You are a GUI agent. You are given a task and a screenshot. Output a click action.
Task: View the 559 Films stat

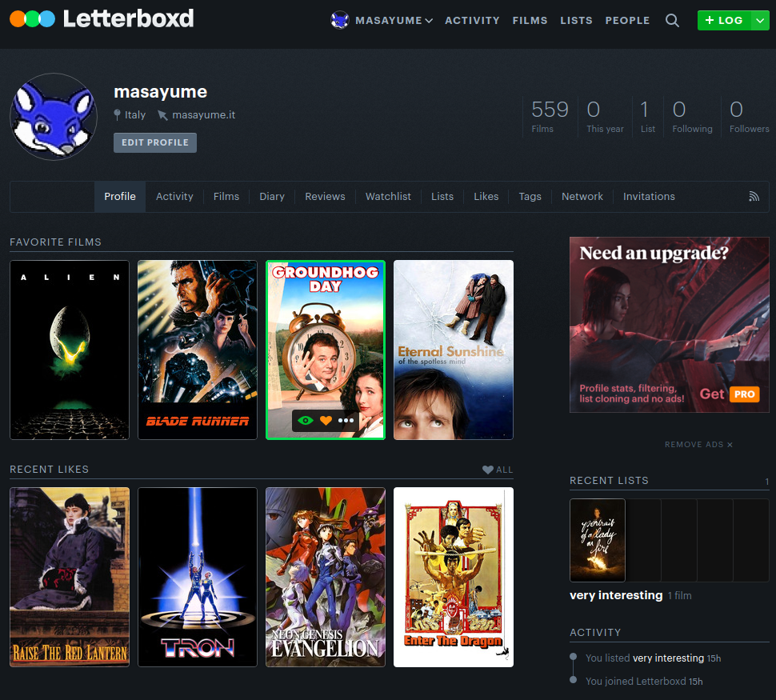550,116
